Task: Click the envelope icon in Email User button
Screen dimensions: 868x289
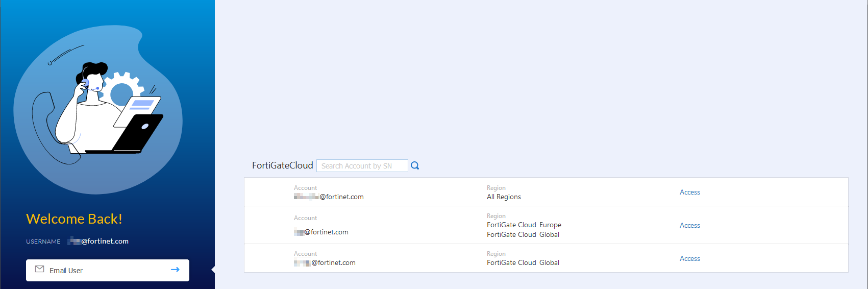Action: 39,269
